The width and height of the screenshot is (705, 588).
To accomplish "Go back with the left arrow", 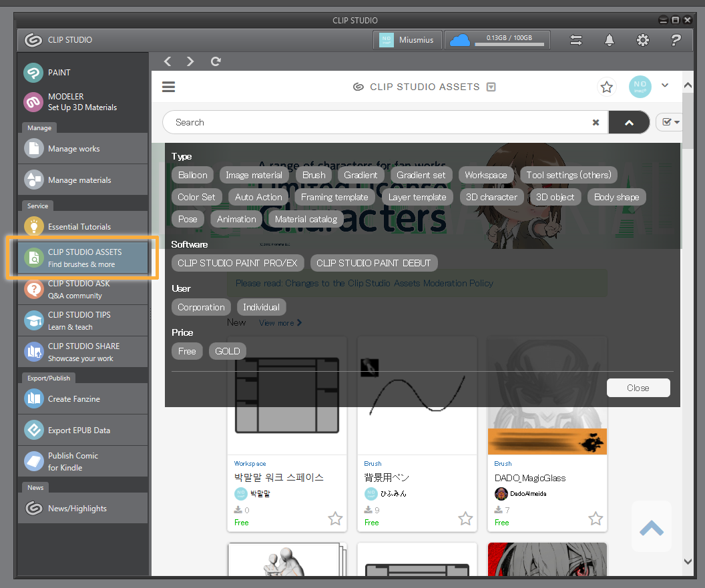I will click(168, 61).
